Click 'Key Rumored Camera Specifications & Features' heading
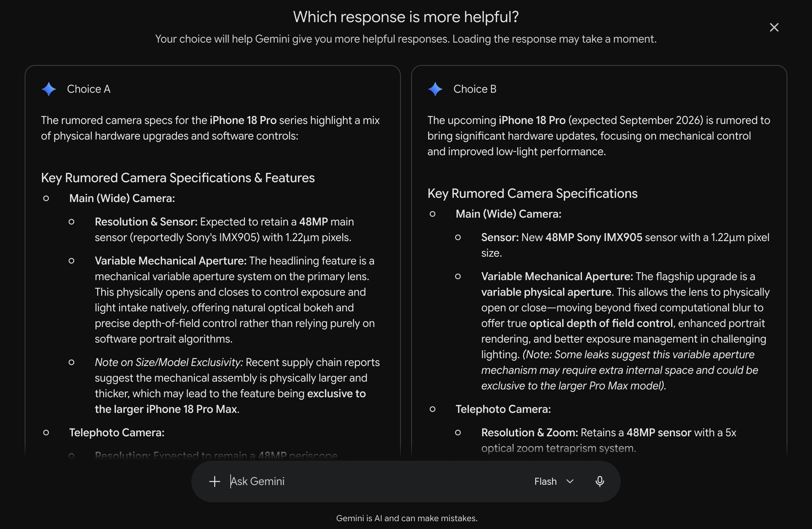Screen dimensions: 812x529 178,178
